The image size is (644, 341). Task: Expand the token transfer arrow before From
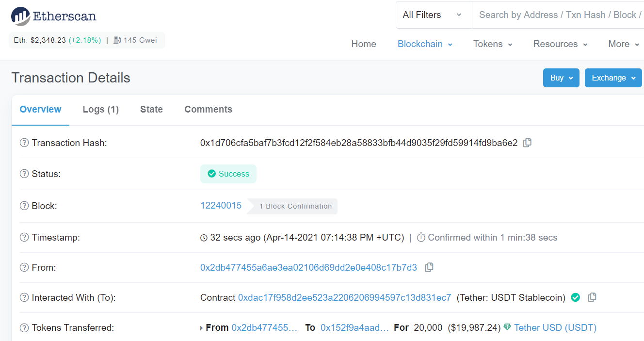point(201,328)
